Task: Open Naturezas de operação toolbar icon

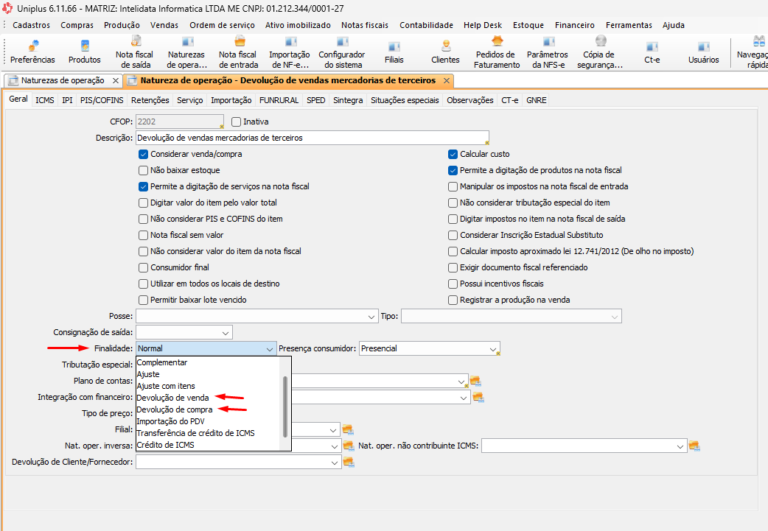Action: (187, 52)
